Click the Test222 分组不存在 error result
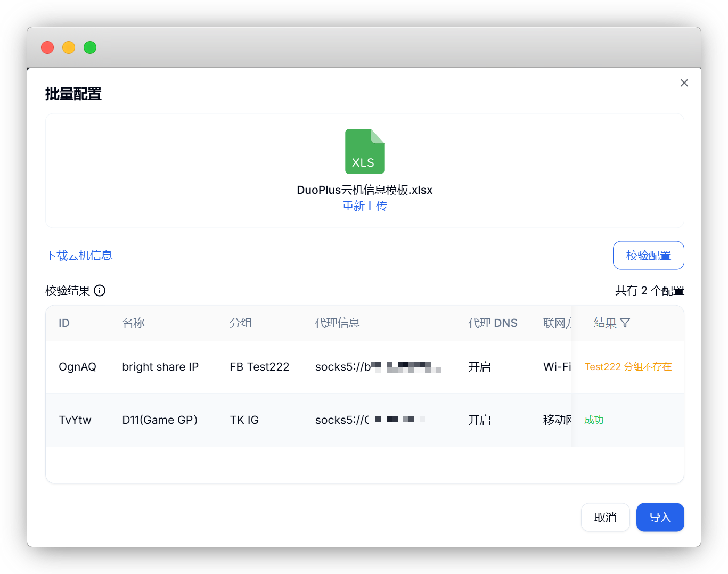The width and height of the screenshot is (728, 574). [x=628, y=367]
